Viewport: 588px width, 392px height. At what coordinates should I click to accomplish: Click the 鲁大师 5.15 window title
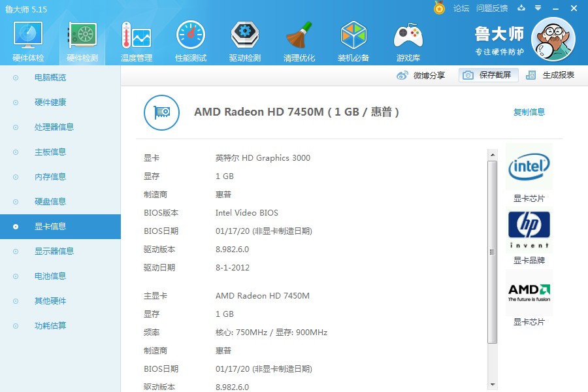[26, 9]
